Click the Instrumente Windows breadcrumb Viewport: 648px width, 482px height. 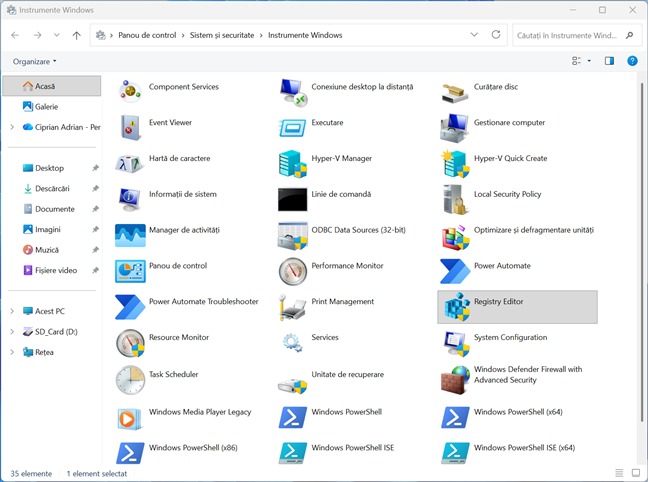(305, 35)
